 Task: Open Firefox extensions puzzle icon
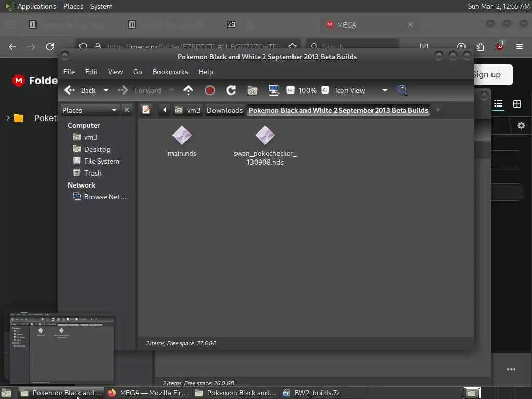coord(480,46)
